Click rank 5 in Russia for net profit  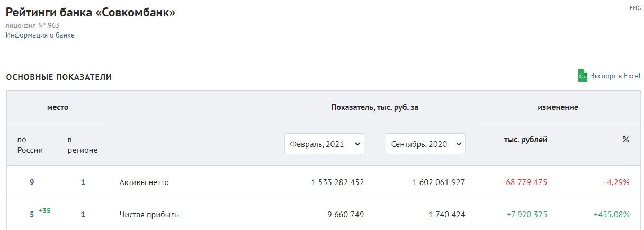[32, 215]
